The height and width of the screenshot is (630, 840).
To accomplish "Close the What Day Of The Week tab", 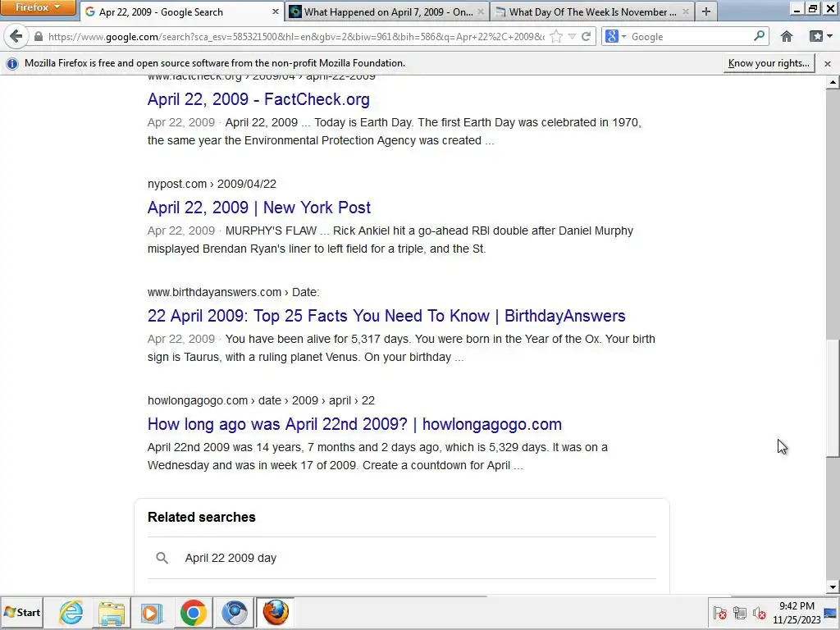I will (x=686, y=11).
